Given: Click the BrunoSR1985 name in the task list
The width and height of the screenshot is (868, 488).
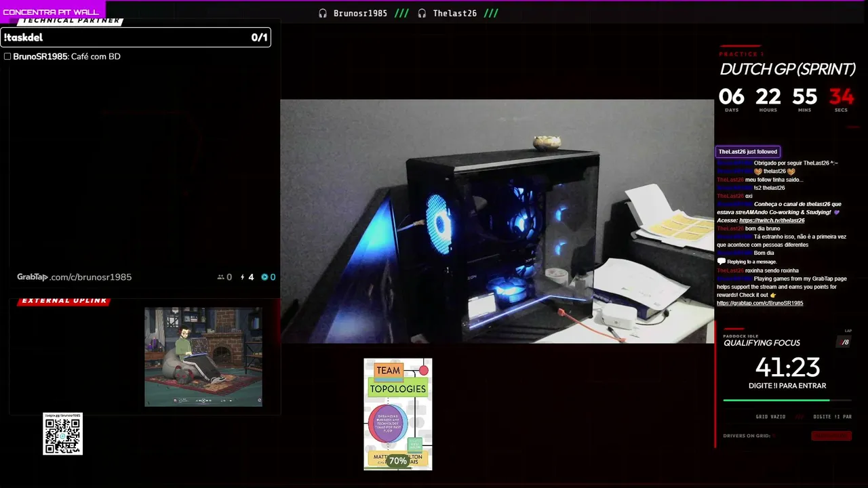Looking at the screenshot, I should tap(40, 56).
